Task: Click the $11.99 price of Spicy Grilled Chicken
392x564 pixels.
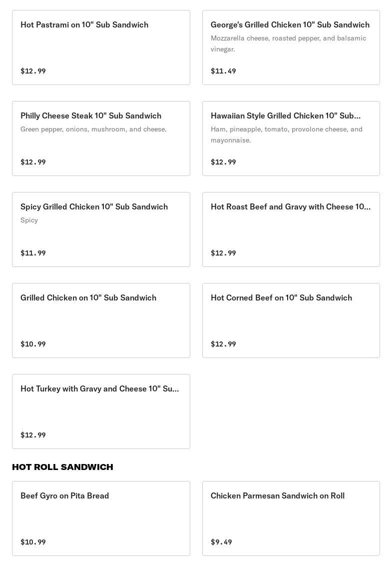Action: coord(33,253)
